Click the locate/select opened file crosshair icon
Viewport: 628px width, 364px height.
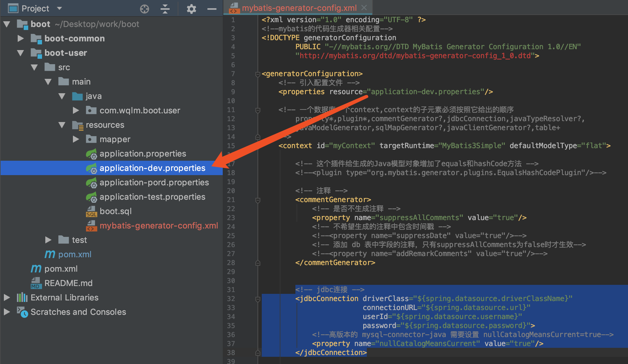pos(144,9)
